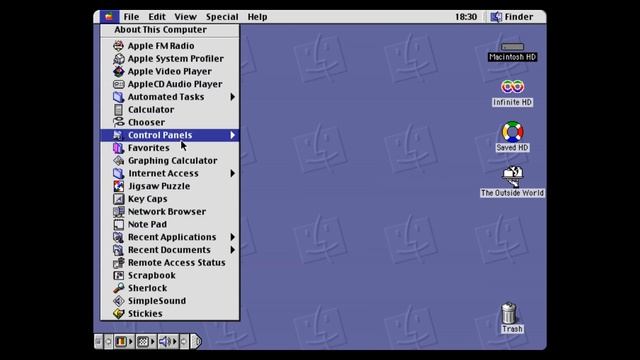Click the Favorites folder icon

click(x=118, y=148)
